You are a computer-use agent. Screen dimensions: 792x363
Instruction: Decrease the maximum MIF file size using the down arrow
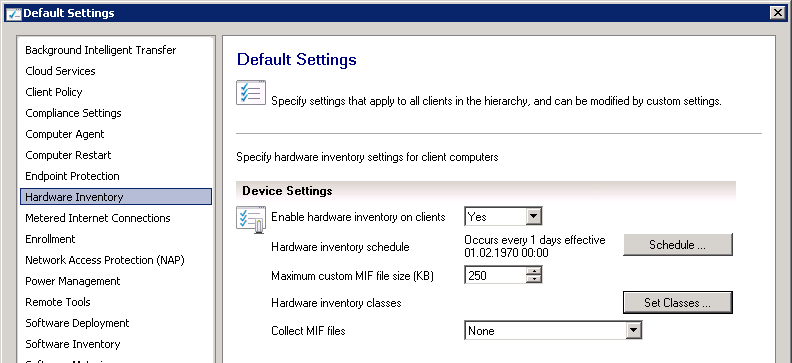tap(533, 280)
